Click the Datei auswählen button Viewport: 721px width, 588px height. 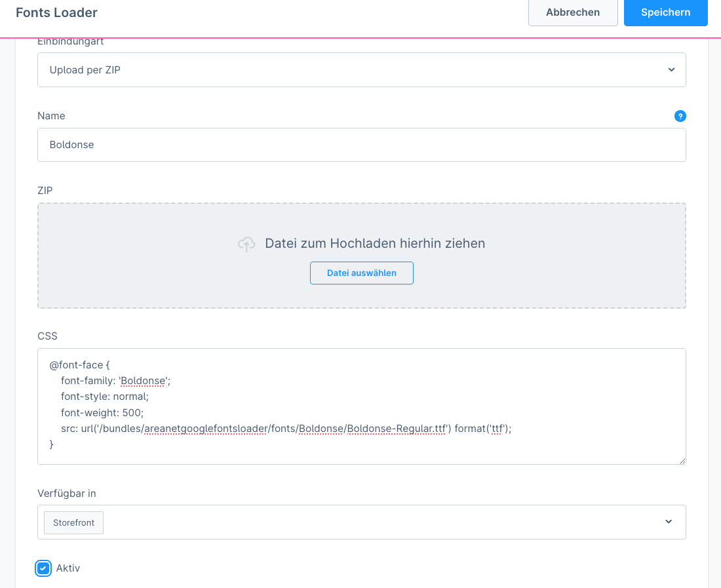pyautogui.click(x=361, y=273)
